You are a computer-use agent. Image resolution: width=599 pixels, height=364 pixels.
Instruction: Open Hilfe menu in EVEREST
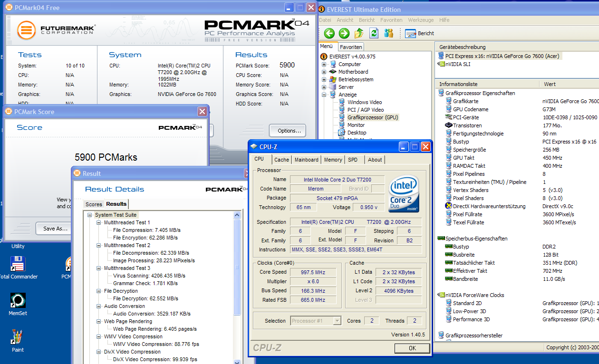444,20
